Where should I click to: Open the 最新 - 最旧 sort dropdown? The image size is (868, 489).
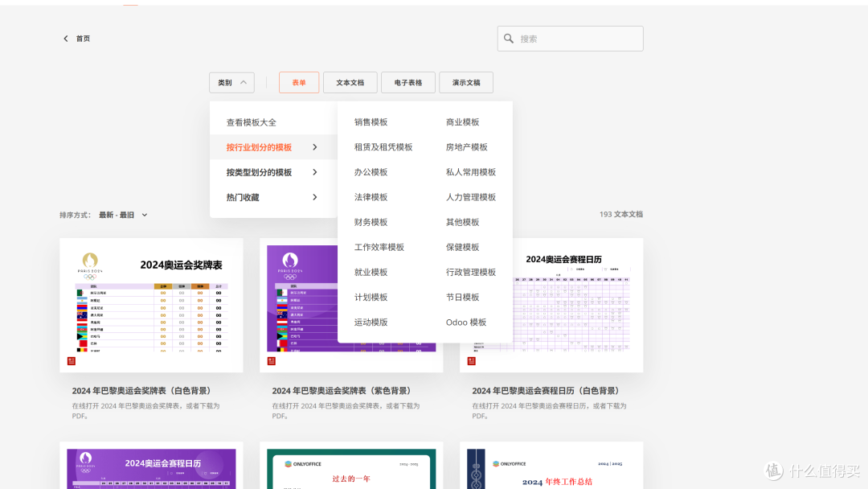[123, 215]
